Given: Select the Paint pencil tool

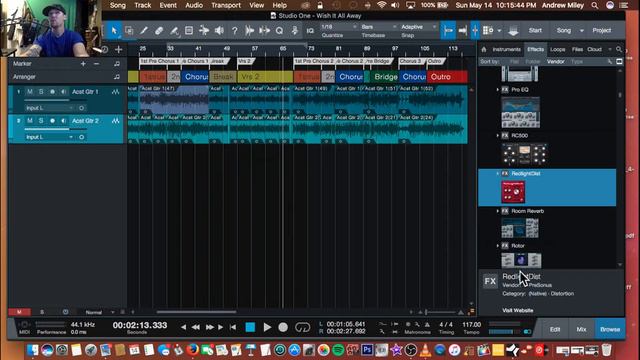Looking at the screenshot, I should pyautogui.click(x=144, y=31).
